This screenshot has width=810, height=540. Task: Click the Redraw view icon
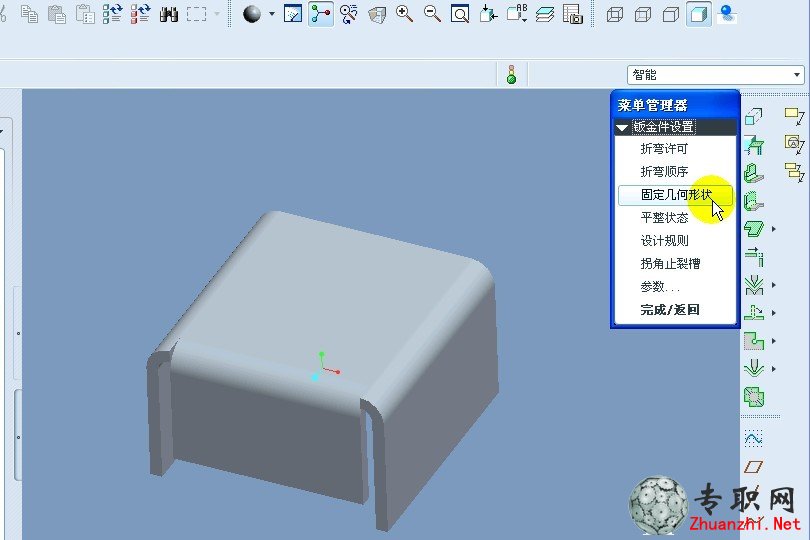[293, 14]
